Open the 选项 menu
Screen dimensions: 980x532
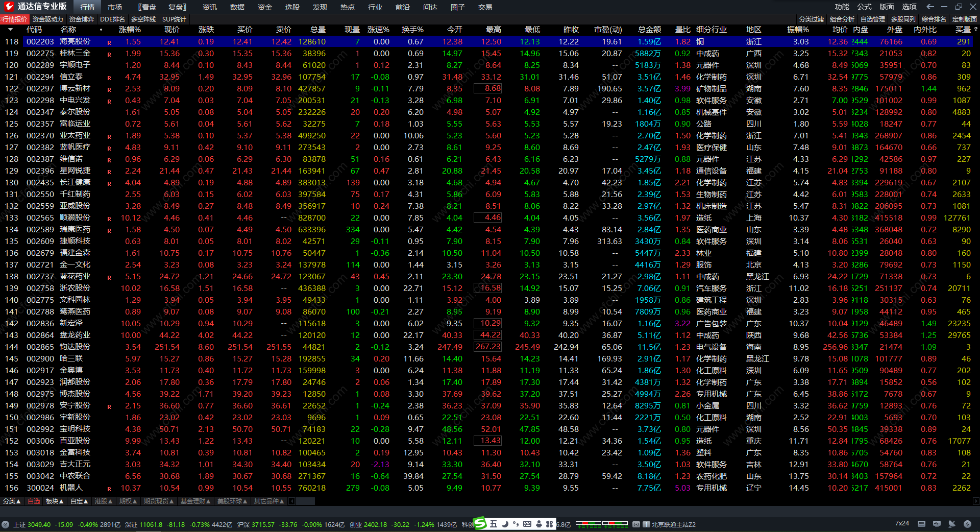(909, 7)
